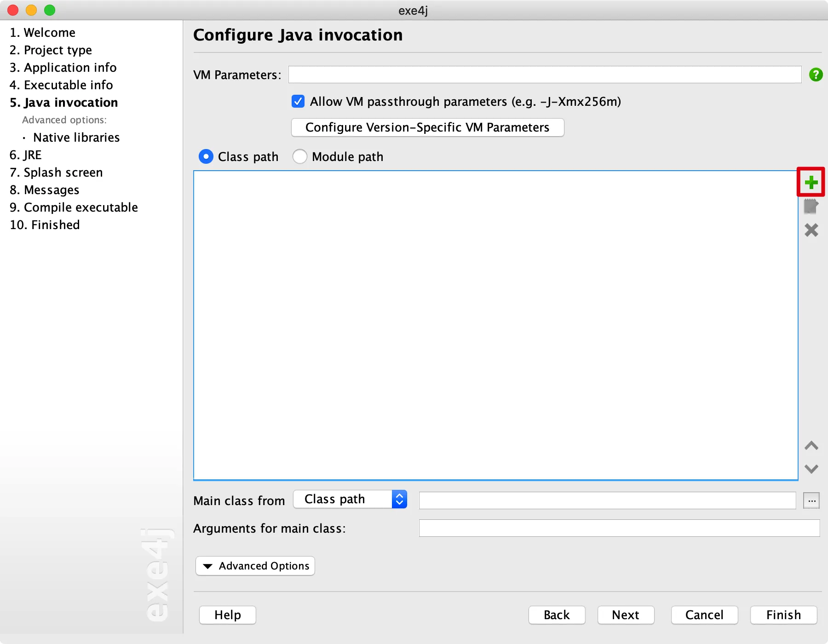Open VM Parameters help question icon
The width and height of the screenshot is (828, 644).
pyautogui.click(x=816, y=75)
